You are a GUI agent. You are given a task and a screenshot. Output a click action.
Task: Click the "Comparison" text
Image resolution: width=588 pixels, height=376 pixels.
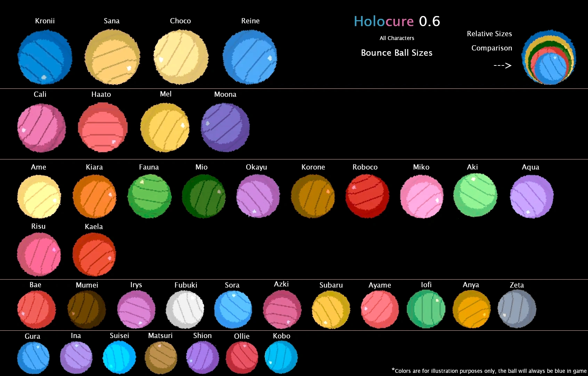492,48
